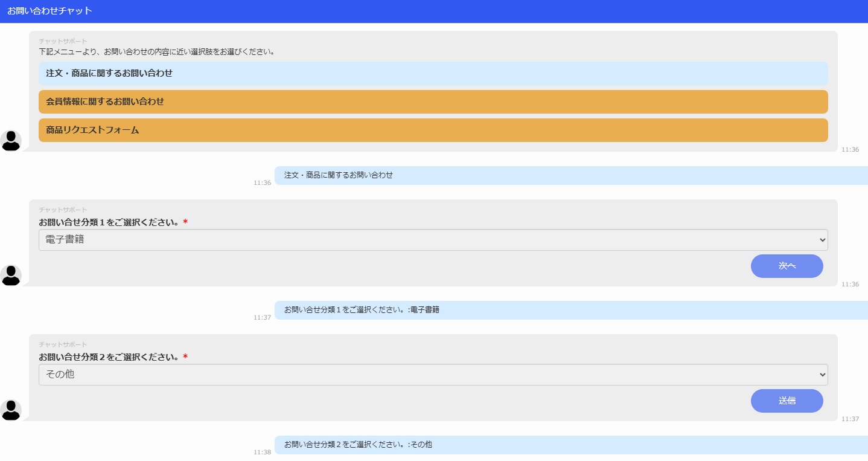Viewport: 868px width, 461px height.
Task: Open the 電子書籍 category dropdown
Action: pyautogui.click(x=423, y=240)
